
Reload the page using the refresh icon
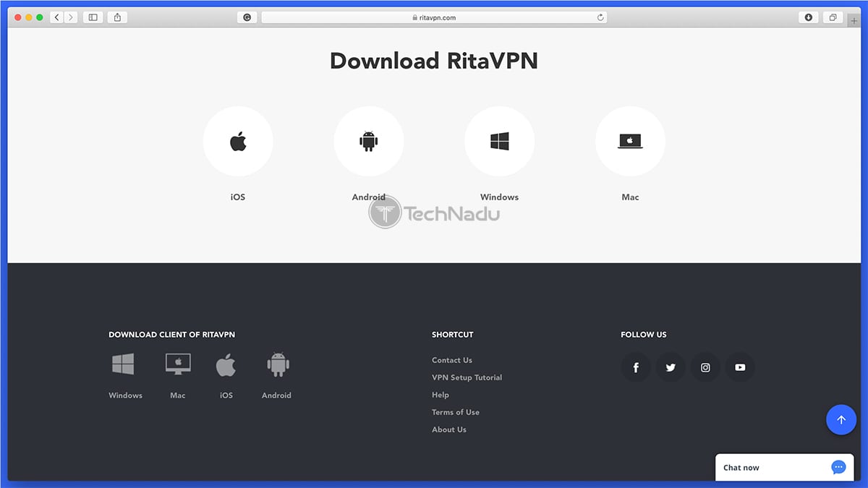(600, 17)
